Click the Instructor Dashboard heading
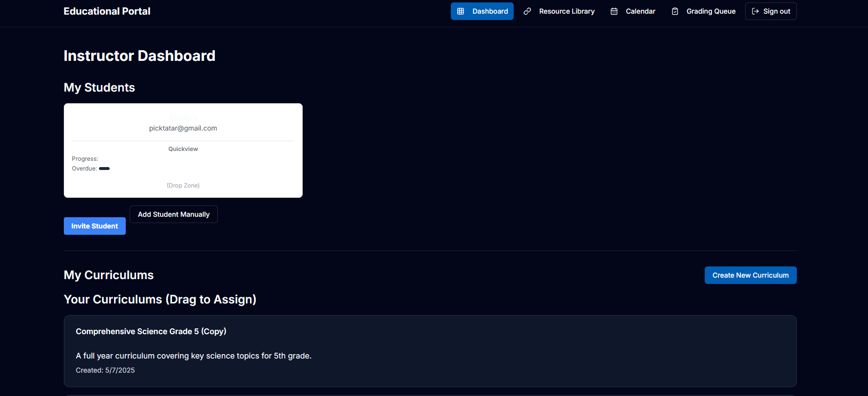The image size is (868, 396). coord(139,56)
